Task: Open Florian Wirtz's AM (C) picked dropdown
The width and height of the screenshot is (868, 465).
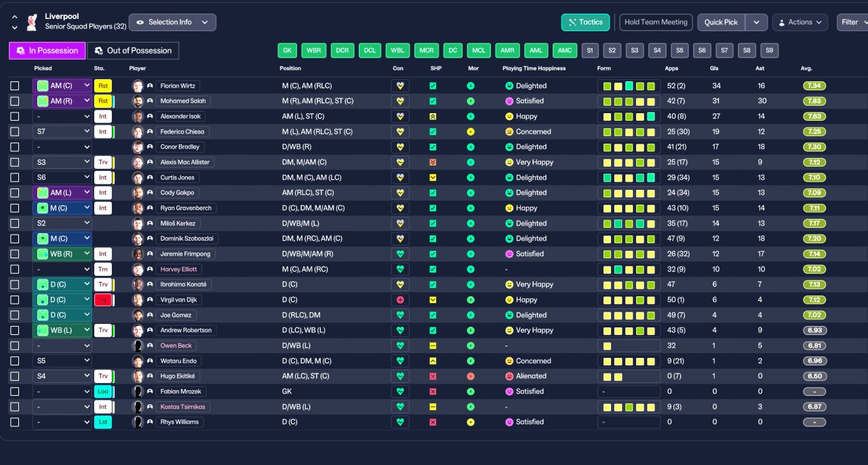Action: tap(62, 86)
